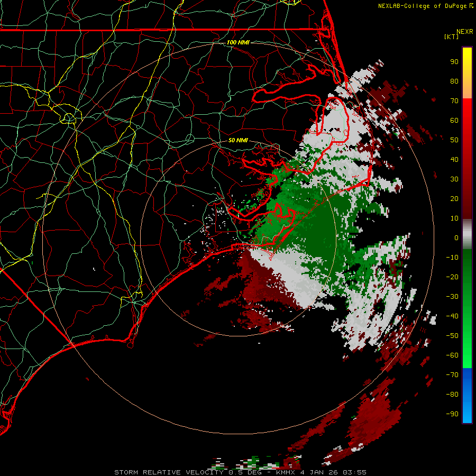The height and width of the screenshot is (476, 476).
Task: Click the STORM RELATIVE VELOCITY 0.5 DEG caption
Action: tap(188, 472)
